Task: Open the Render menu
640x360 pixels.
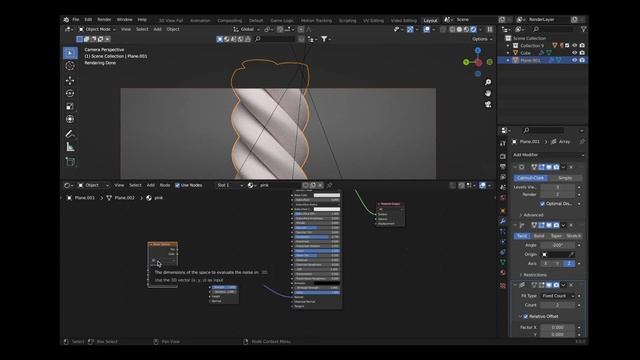Action: point(104,20)
